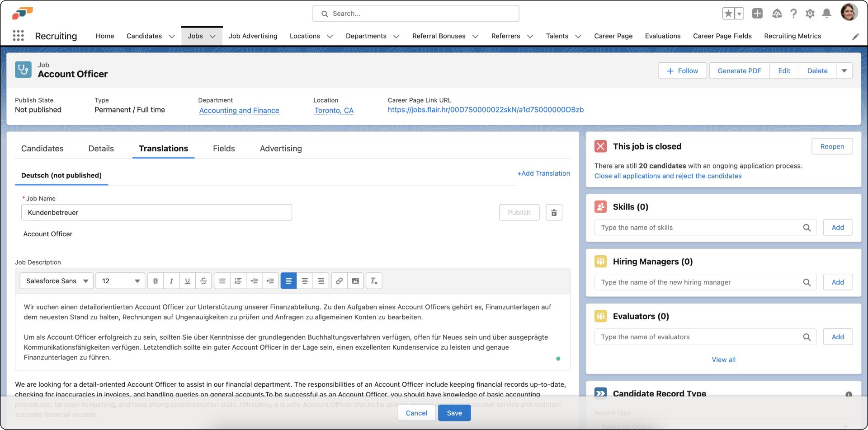The height and width of the screenshot is (430, 868).
Task: Open the App Launcher grid
Action: (x=18, y=36)
